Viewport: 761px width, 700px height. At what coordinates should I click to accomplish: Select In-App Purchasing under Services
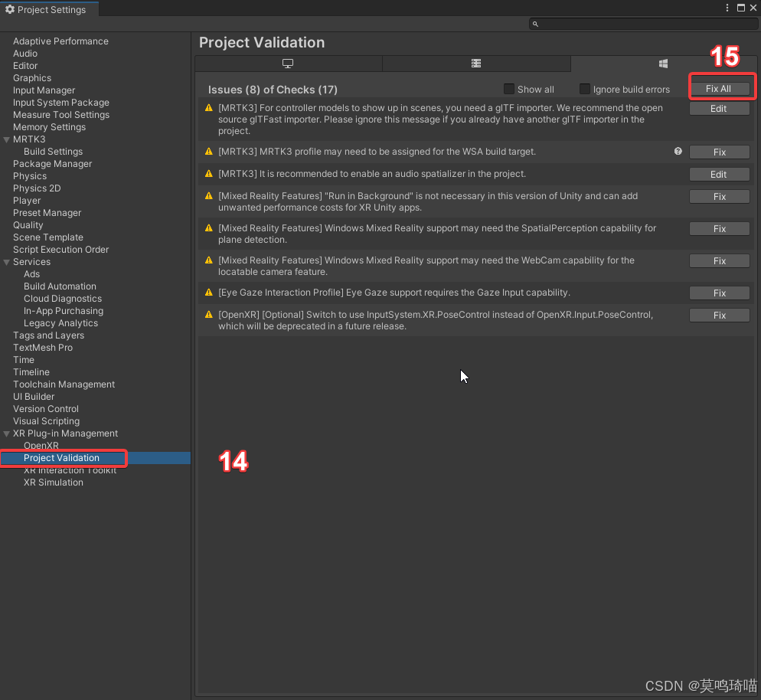(x=64, y=311)
